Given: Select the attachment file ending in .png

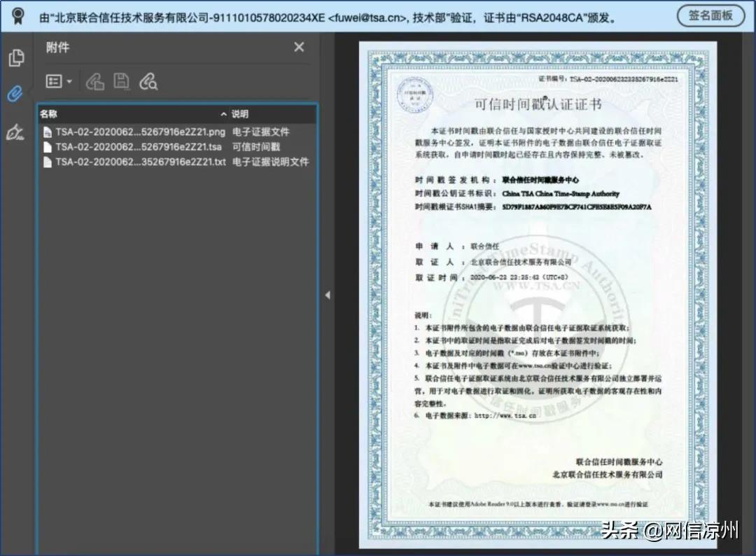Looking at the screenshot, I should click(x=140, y=132).
